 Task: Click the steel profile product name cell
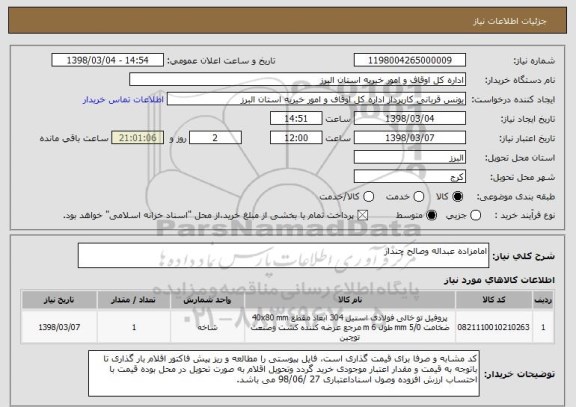pos(350,327)
